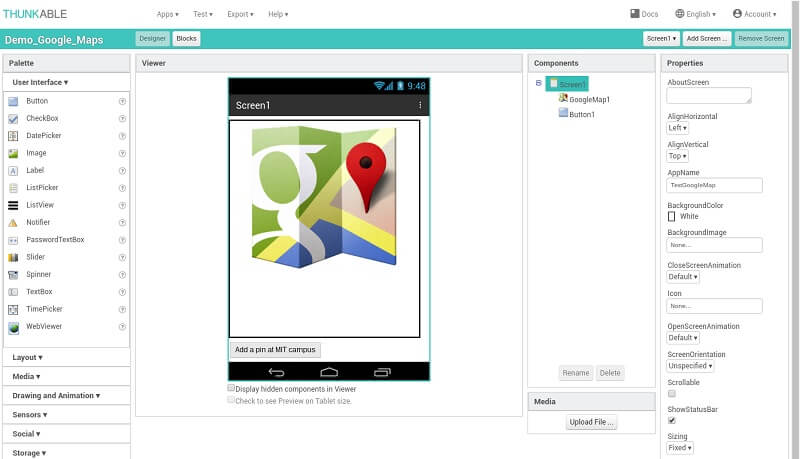Click the ListPicker palette icon
Image resolution: width=800 pixels, height=459 pixels.
pyautogui.click(x=13, y=188)
